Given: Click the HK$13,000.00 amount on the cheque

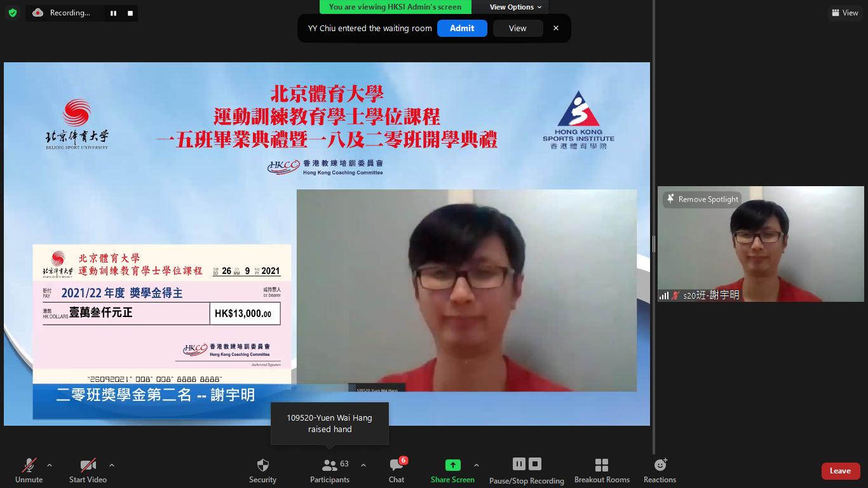Looking at the screenshot, I should 244,314.
